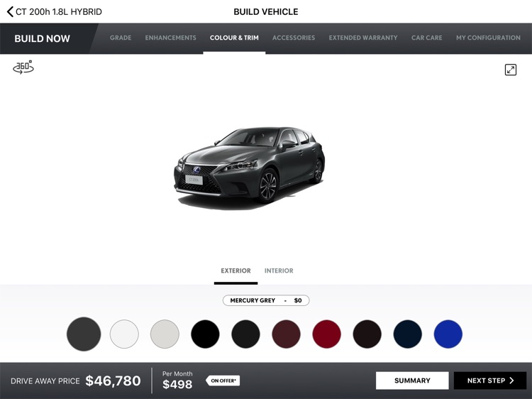Screen dimensions: 532x399
Task: Choose the dark navy colour swatch
Action: pos(407,334)
